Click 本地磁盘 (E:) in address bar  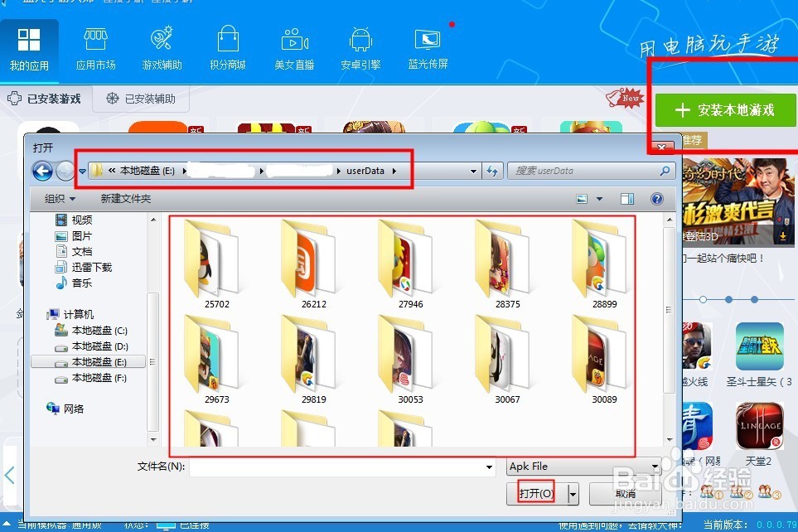pyautogui.click(x=147, y=171)
